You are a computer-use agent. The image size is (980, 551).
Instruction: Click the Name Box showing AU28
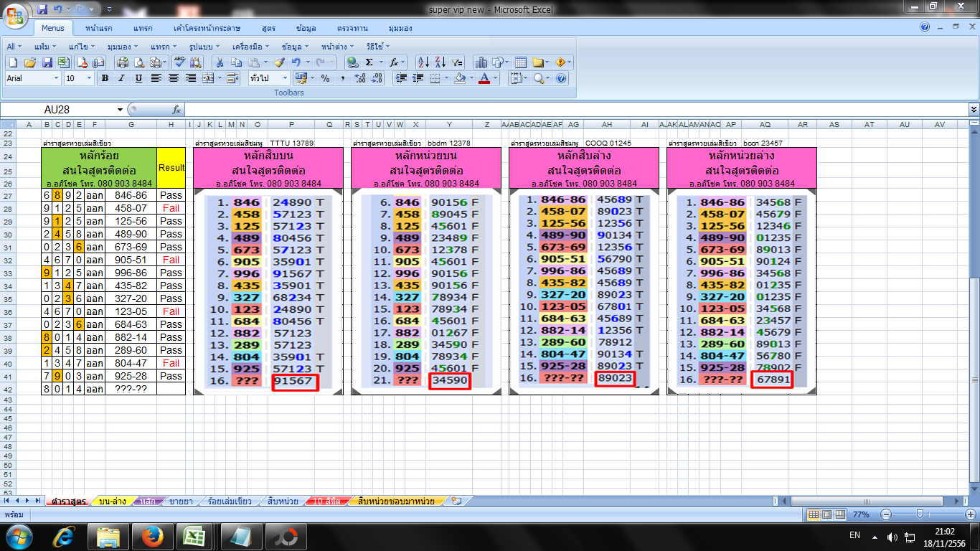(x=59, y=110)
